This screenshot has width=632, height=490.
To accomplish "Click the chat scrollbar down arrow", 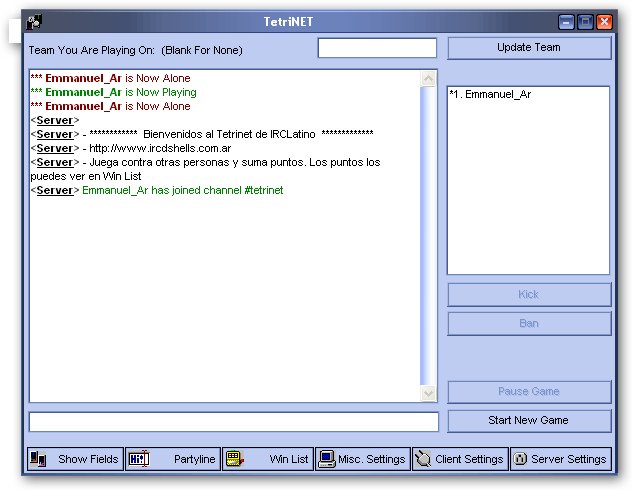I will 428,393.
